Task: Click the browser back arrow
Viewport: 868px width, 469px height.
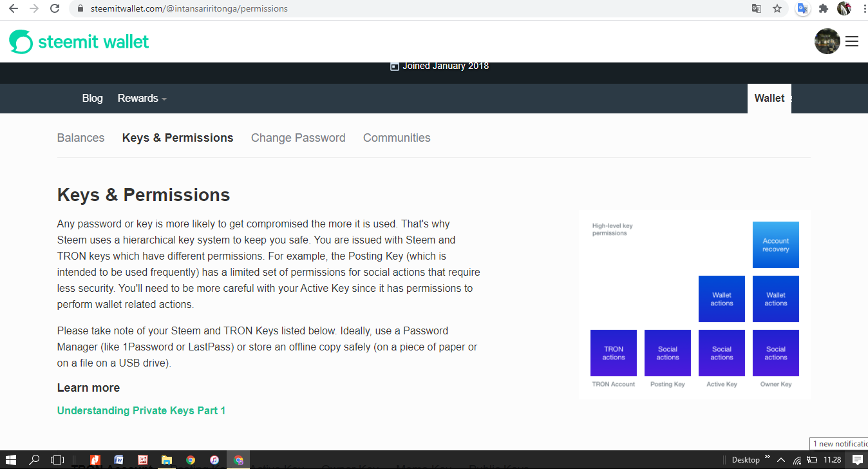Action: pos(13,9)
